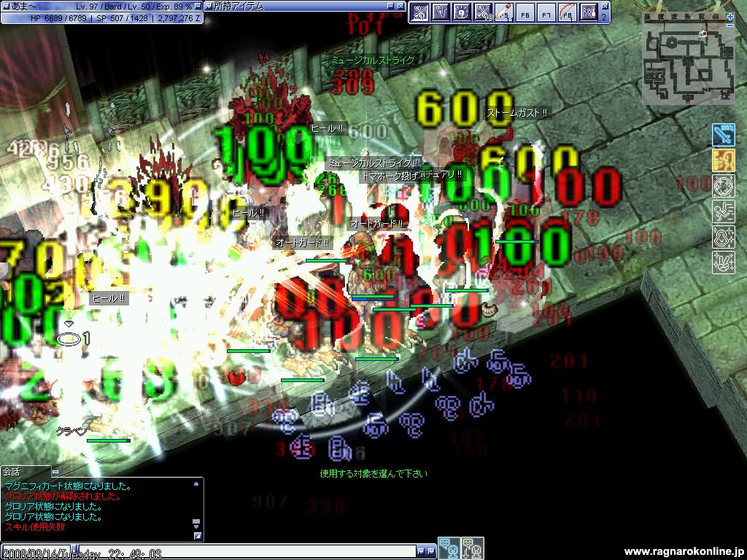Use the hotkey skill slot marked 10
Image resolution: width=747 pixels, height=560 pixels.
pos(483,13)
